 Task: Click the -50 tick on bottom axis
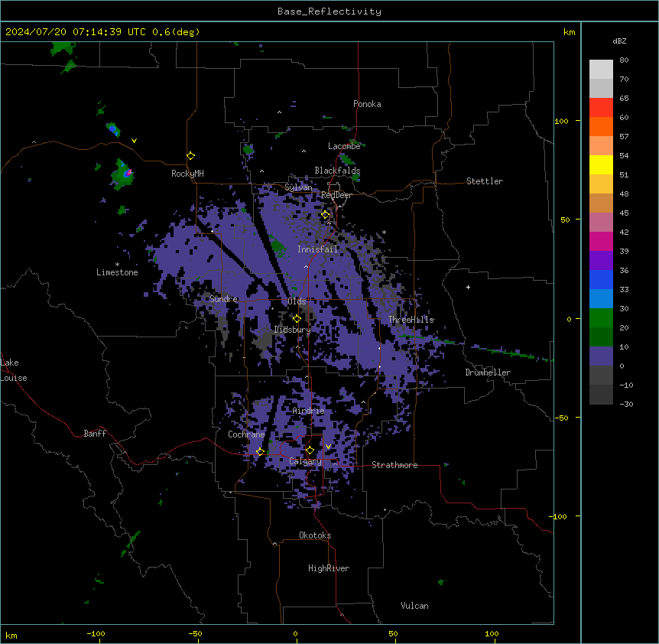tap(195, 633)
